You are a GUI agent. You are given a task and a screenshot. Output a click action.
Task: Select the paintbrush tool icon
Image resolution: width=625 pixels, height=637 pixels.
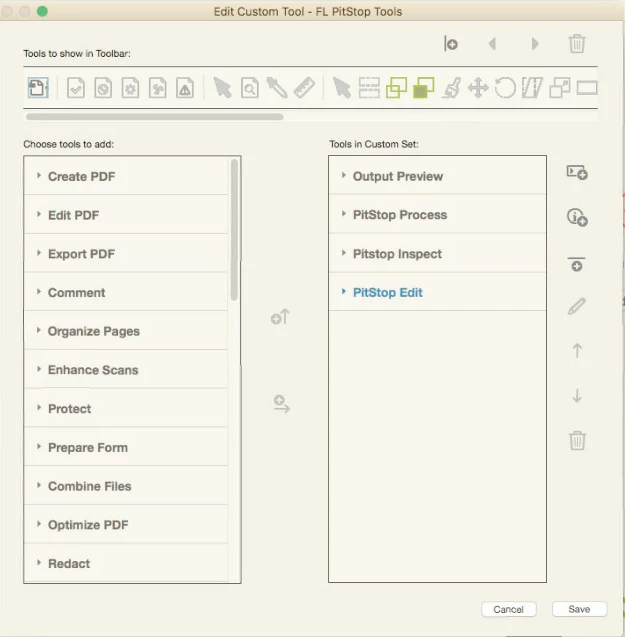point(451,88)
